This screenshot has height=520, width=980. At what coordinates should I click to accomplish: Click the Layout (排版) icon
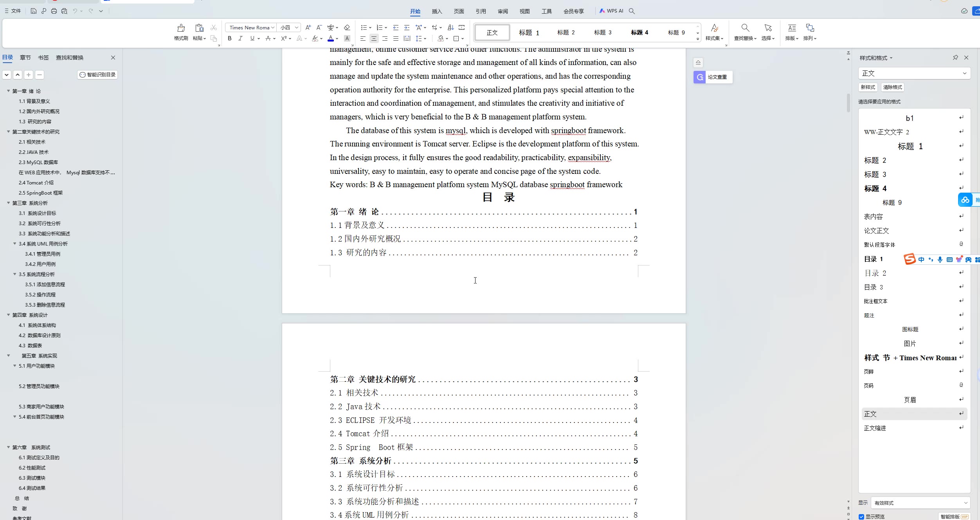(792, 28)
